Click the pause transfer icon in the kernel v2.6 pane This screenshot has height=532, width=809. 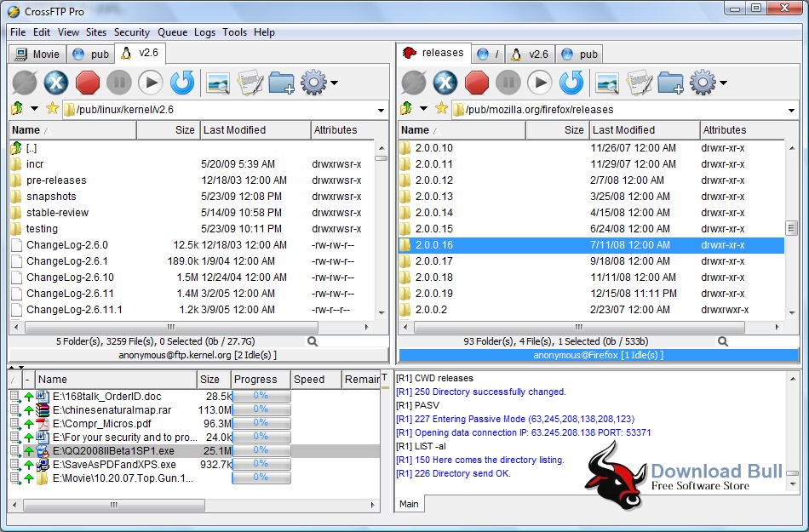point(119,83)
